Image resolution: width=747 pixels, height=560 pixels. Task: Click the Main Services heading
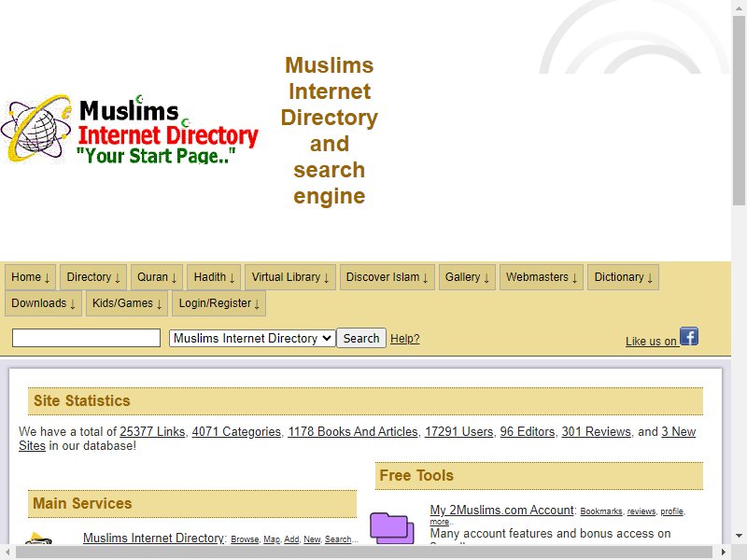pyautogui.click(x=82, y=504)
